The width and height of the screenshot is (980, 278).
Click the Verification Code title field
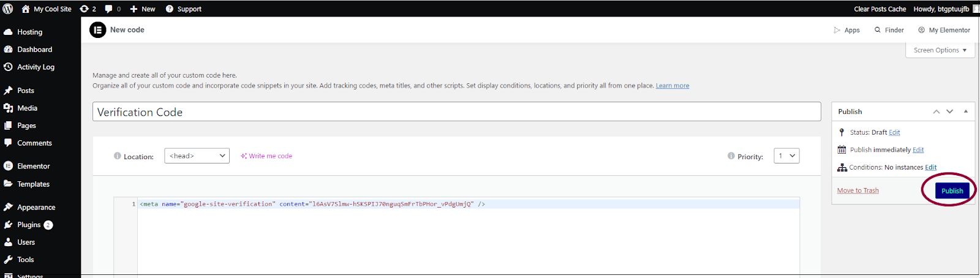coord(456,111)
